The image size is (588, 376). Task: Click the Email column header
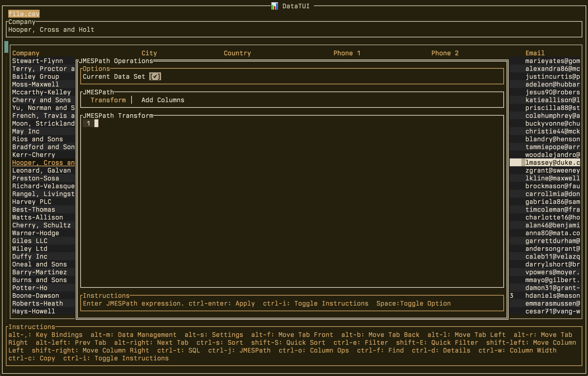pyautogui.click(x=535, y=53)
